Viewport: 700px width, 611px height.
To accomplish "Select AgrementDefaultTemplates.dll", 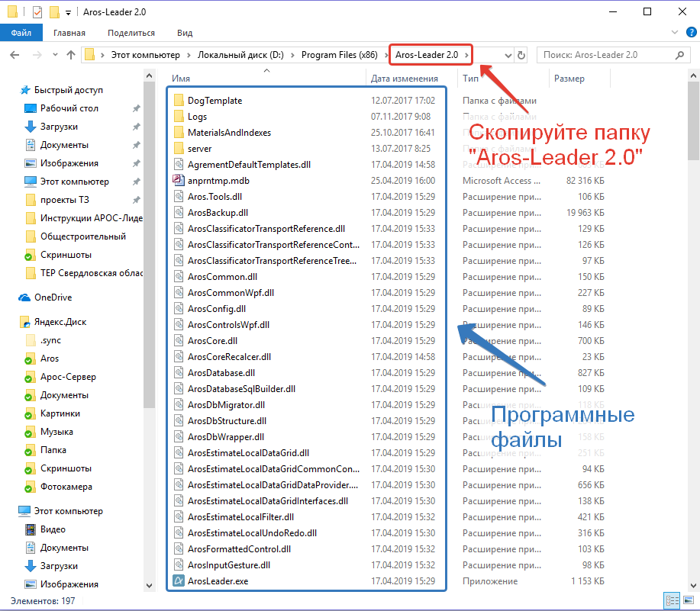I will [249, 165].
